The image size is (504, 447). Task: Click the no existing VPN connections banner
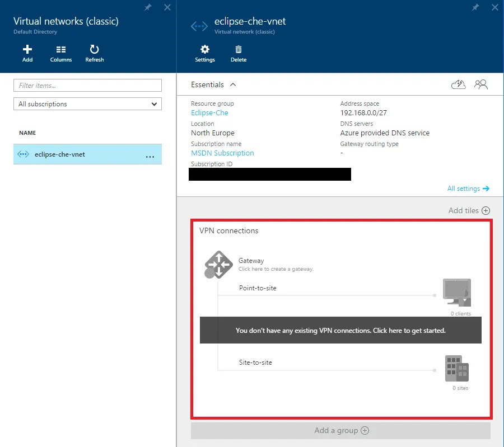click(x=340, y=330)
